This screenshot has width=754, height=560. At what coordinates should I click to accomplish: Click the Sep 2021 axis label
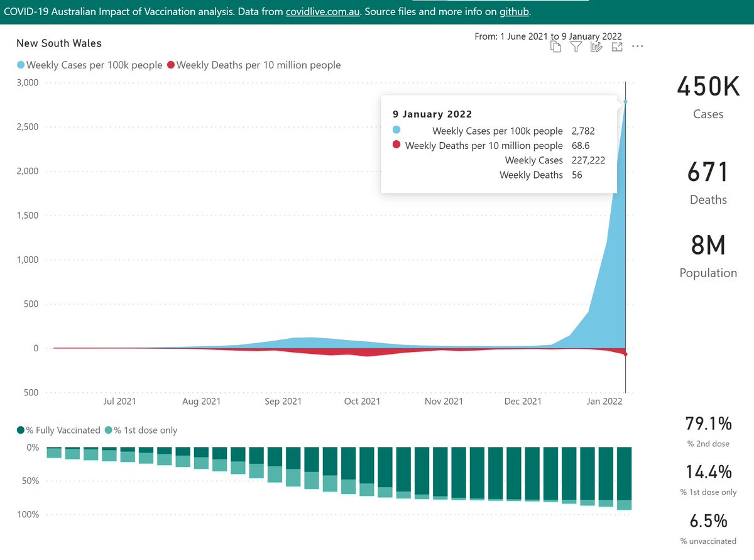point(283,401)
